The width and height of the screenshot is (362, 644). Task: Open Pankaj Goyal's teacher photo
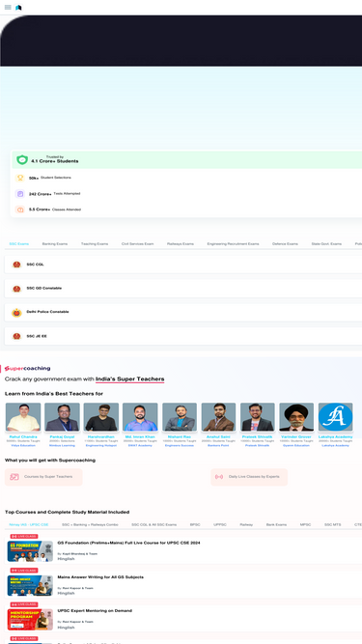coord(62,417)
